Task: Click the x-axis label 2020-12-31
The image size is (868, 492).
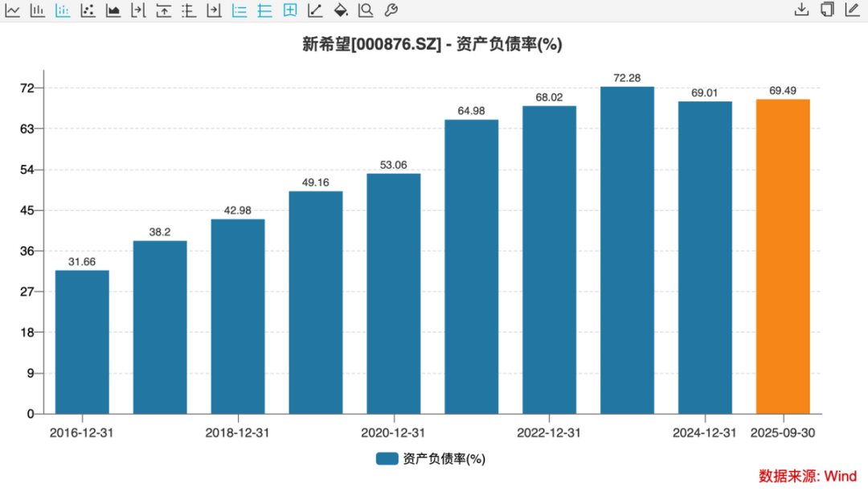Action: click(x=393, y=433)
